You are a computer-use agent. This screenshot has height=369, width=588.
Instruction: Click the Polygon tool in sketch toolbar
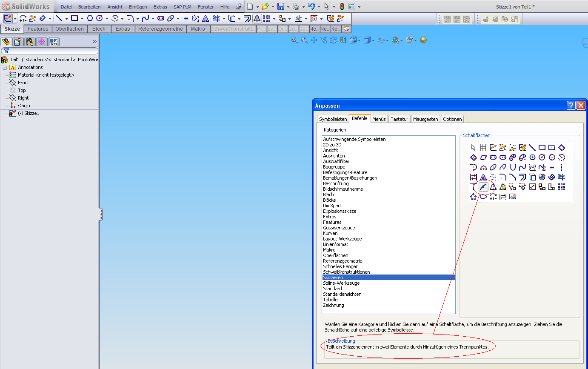[x=90, y=18]
